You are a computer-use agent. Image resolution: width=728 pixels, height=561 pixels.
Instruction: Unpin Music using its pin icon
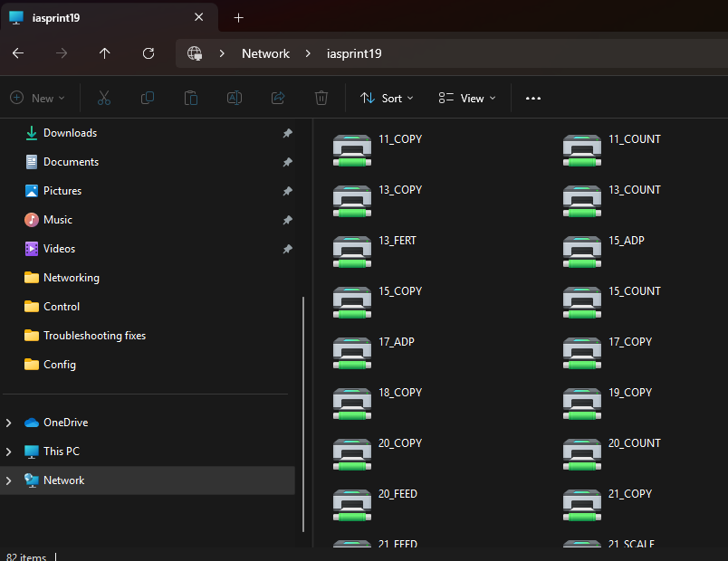click(287, 220)
